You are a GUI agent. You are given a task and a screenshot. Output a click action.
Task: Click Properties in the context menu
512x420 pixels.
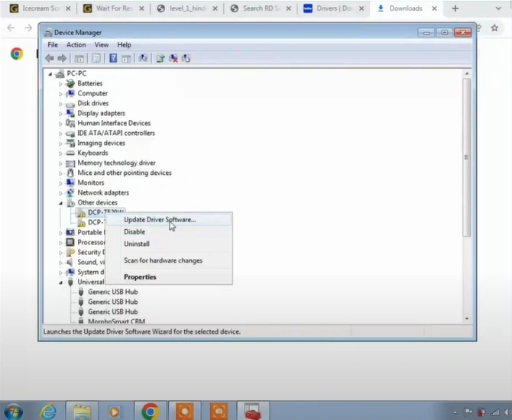(x=140, y=277)
